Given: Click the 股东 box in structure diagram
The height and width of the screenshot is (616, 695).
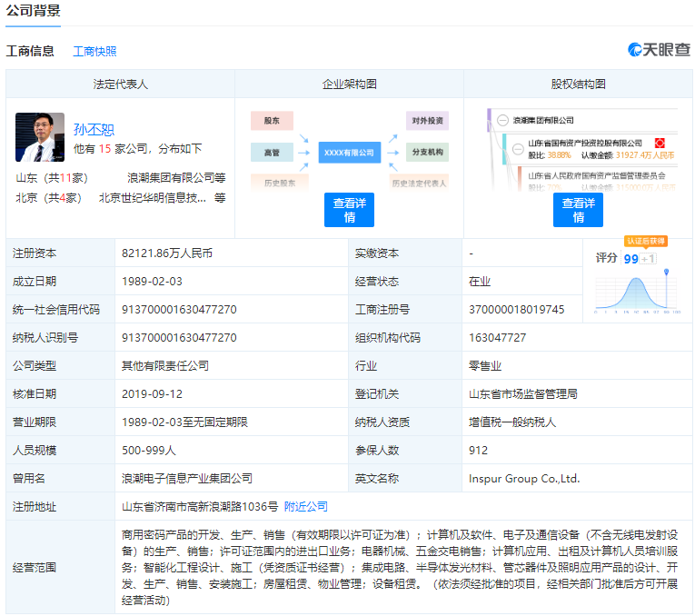Looking at the screenshot, I should (272, 121).
